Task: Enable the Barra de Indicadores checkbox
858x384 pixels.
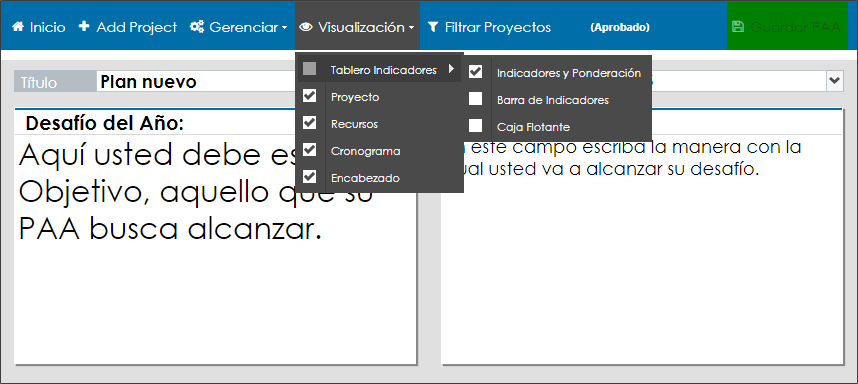Action: pos(476,99)
